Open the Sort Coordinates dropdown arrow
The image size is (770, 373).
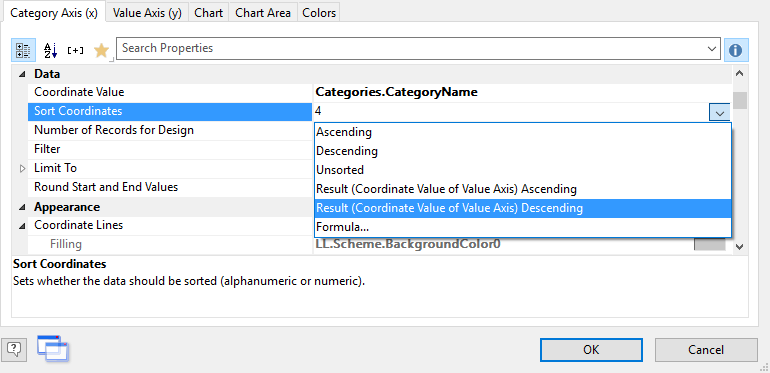[720, 112]
